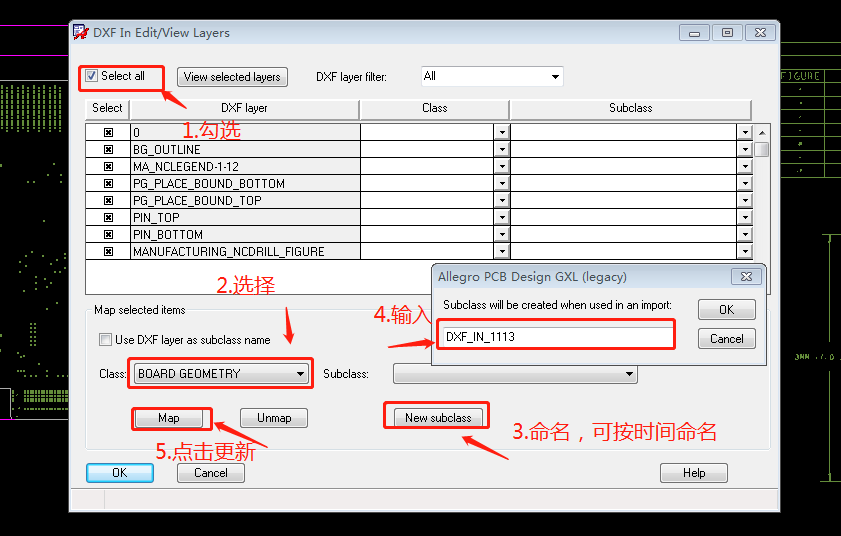The height and width of the screenshot is (536, 841).
Task: Uncheck select box for MA_NCLEGEND-1-12 layer
Action: coord(108,167)
